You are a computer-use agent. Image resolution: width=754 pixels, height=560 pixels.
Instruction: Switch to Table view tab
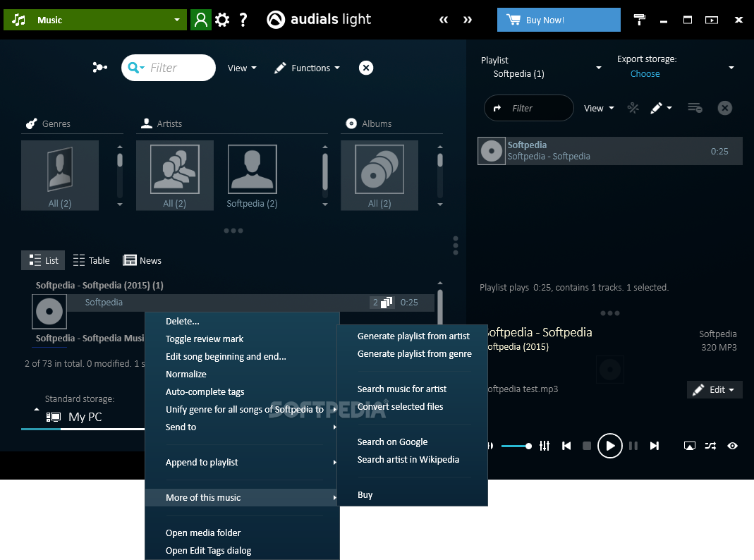click(x=92, y=260)
